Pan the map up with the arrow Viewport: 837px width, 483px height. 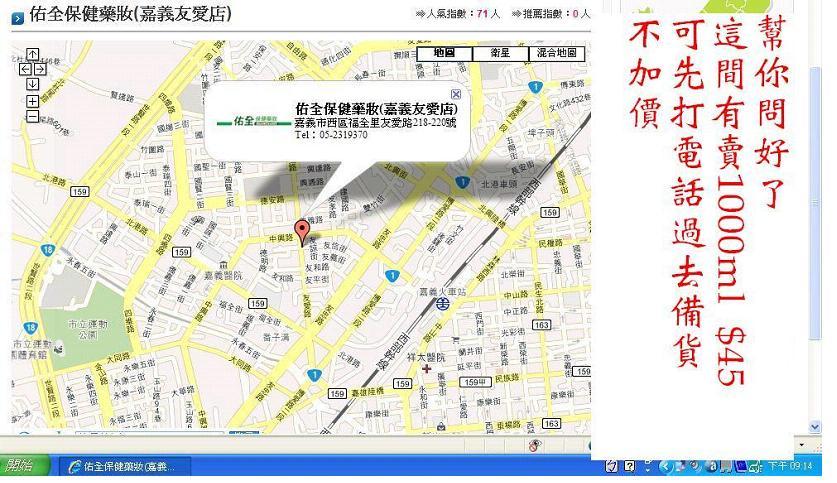(x=32, y=56)
